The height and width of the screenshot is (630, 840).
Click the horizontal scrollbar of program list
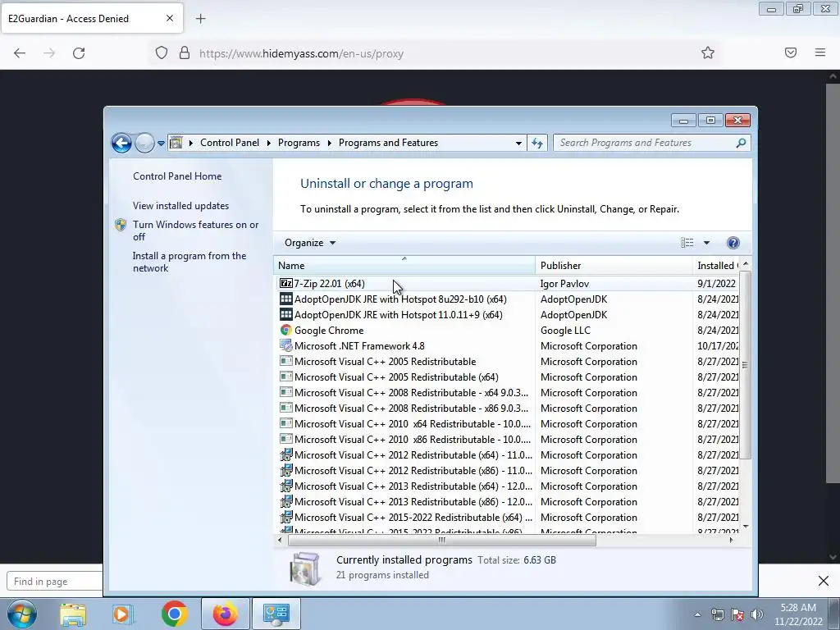click(442, 540)
